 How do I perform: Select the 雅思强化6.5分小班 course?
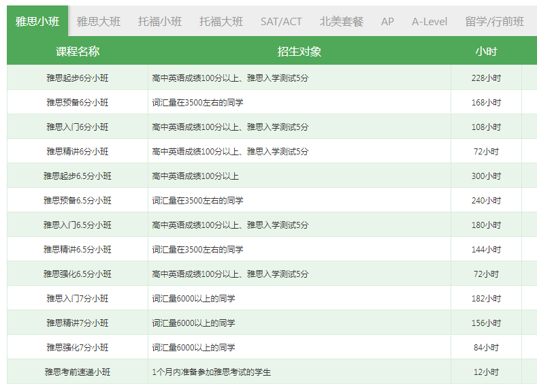coord(78,274)
